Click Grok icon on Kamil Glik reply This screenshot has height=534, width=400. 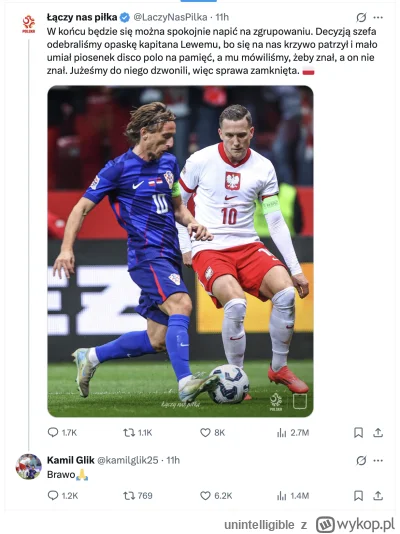(x=361, y=460)
